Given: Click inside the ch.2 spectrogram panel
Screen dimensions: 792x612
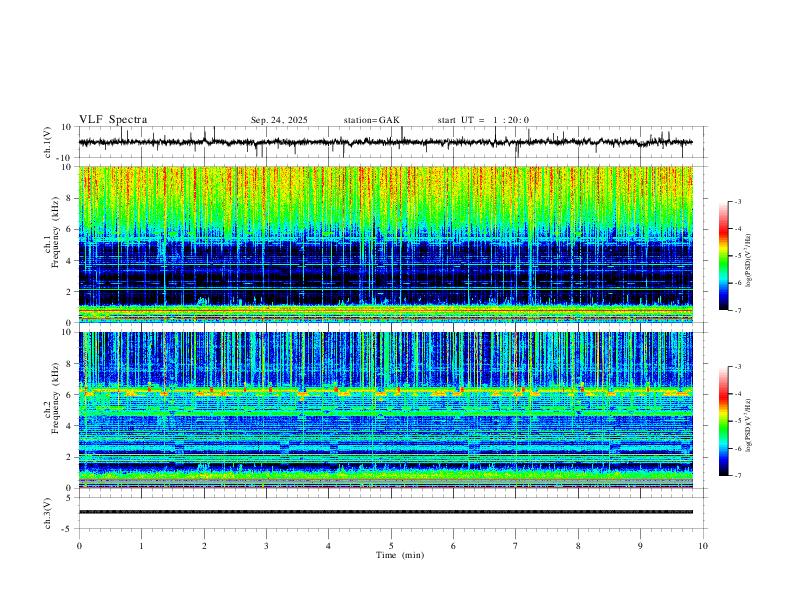Looking at the screenshot, I should [385, 410].
